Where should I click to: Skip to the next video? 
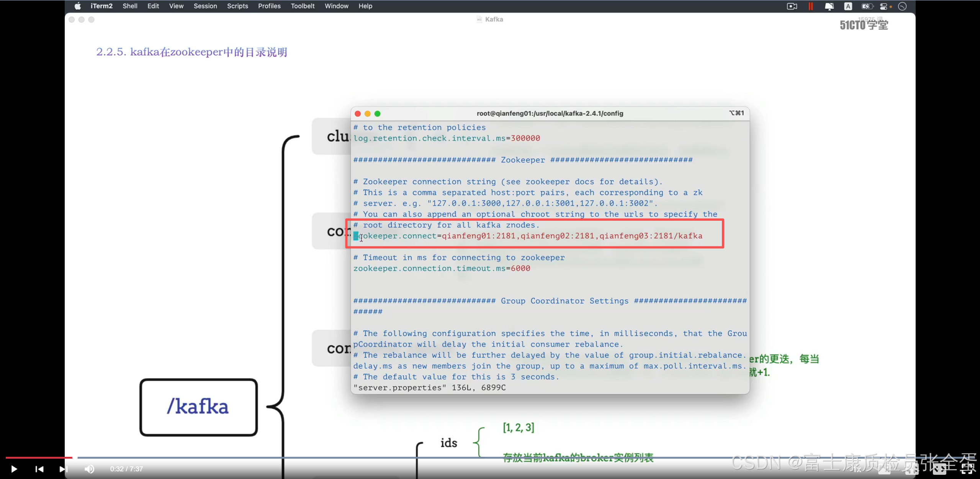pyautogui.click(x=63, y=469)
